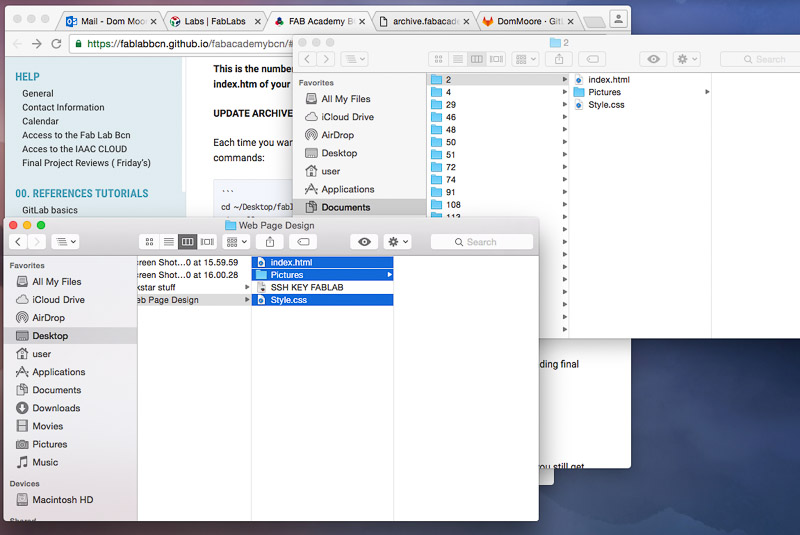Click the Edit Tags icon in Web Page Design window
Viewport: 800px width, 535px height.
pyautogui.click(x=303, y=242)
